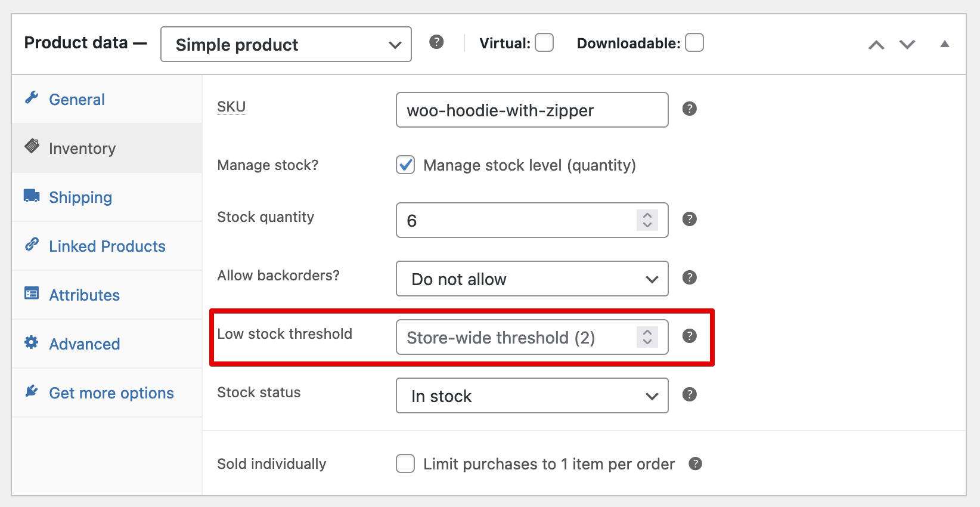Enable the Virtual checkbox

click(544, 43)
